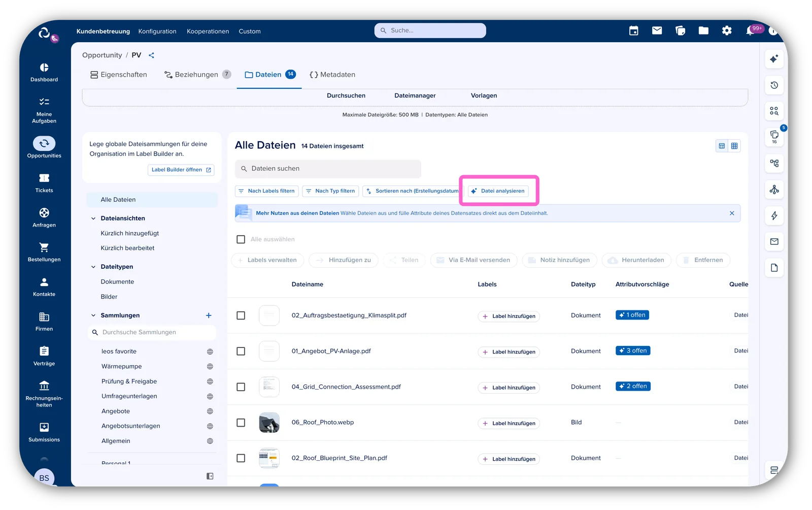
Task: Click the global Suche field
Action: (430, 30)
